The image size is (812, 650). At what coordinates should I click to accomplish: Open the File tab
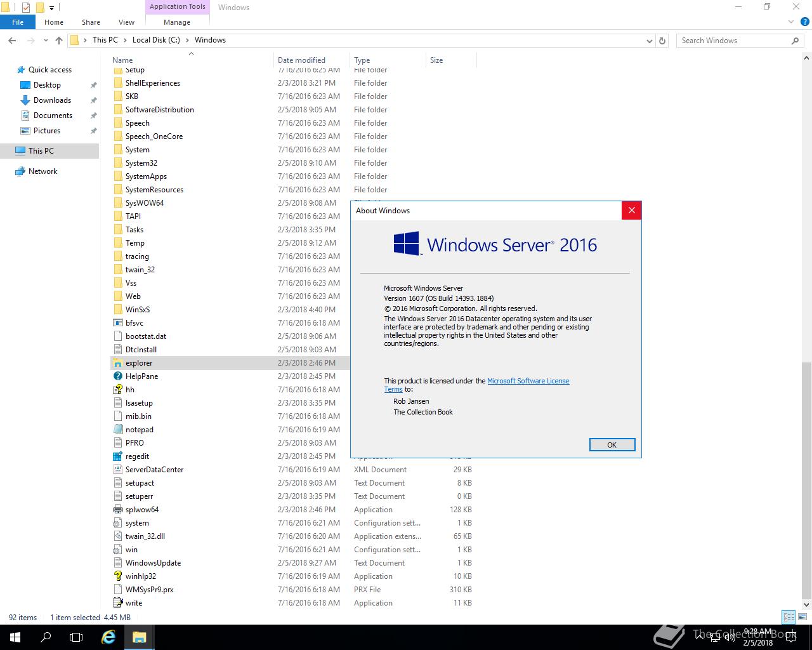(x=18, y=22)
